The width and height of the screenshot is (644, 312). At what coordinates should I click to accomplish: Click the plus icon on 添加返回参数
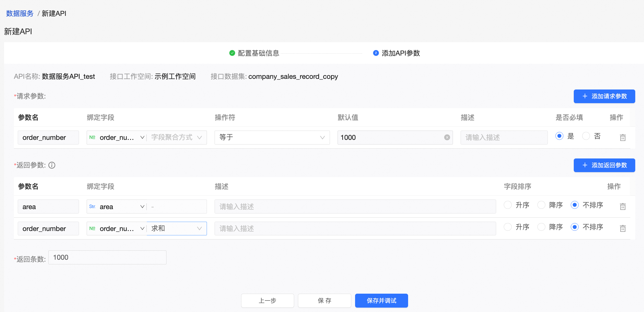[x=585, y=165]
